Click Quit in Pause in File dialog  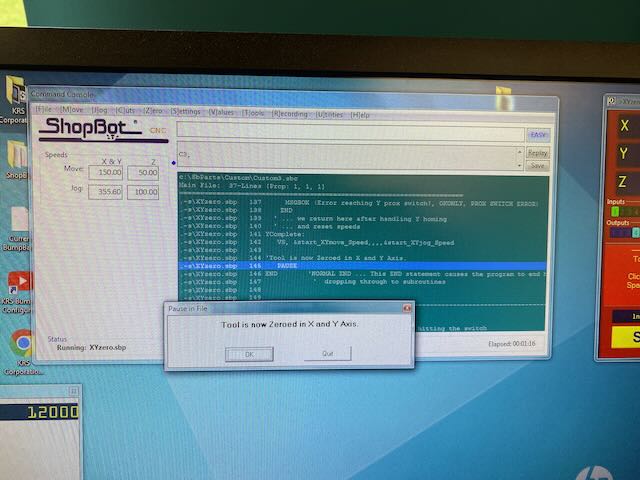pos(327,353)
